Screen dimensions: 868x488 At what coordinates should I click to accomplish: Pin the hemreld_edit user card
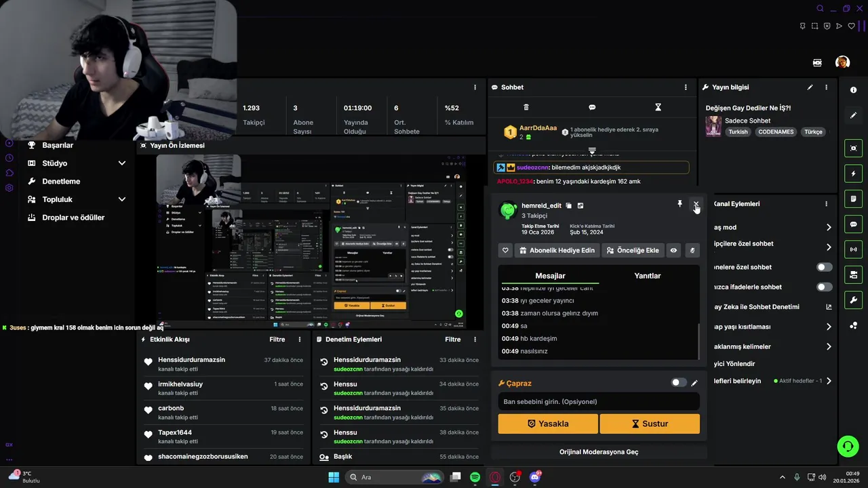click(x=679, y=204)
